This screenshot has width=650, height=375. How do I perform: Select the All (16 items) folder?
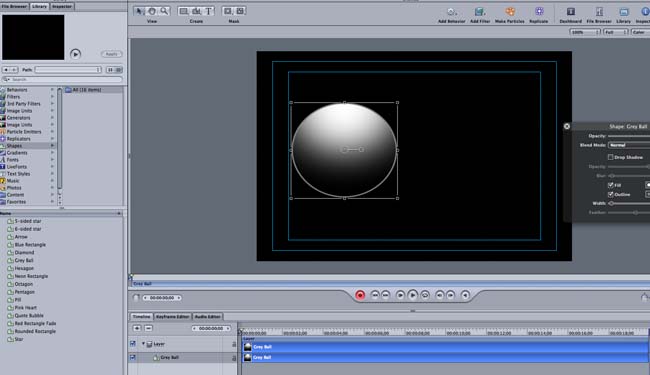click(x=93, y=90)
